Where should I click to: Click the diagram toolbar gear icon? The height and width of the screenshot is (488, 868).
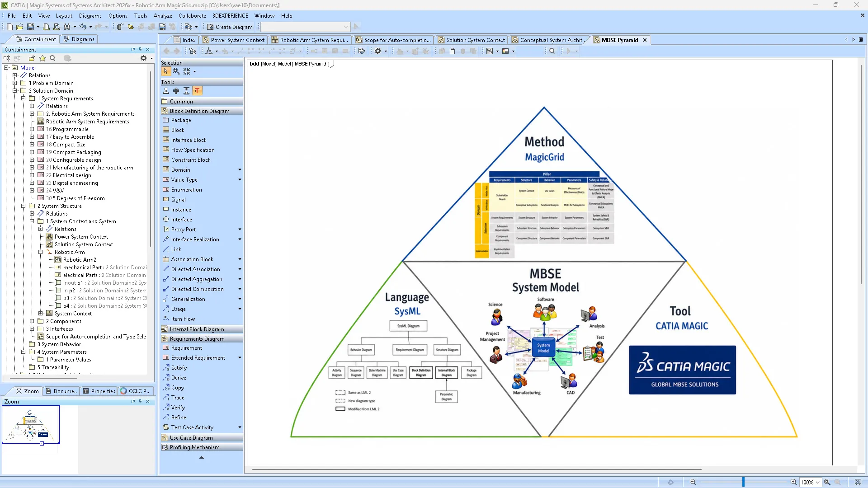tap(377, 51)
